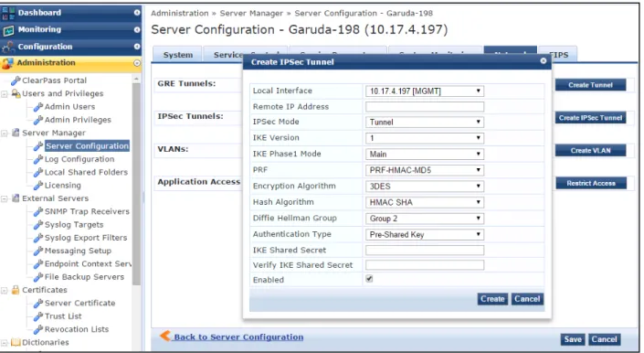Click wrench icon beside Revocation Lists

point(38,329)
